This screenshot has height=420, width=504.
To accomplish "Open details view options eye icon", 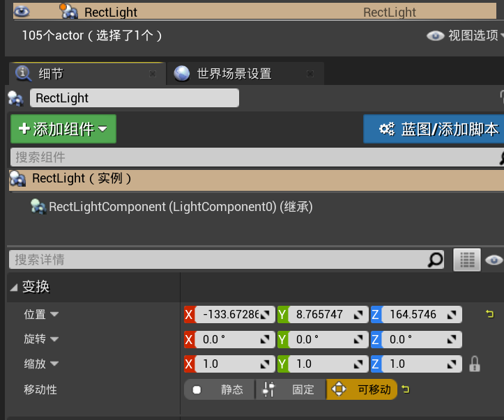I will coord(494,260).
